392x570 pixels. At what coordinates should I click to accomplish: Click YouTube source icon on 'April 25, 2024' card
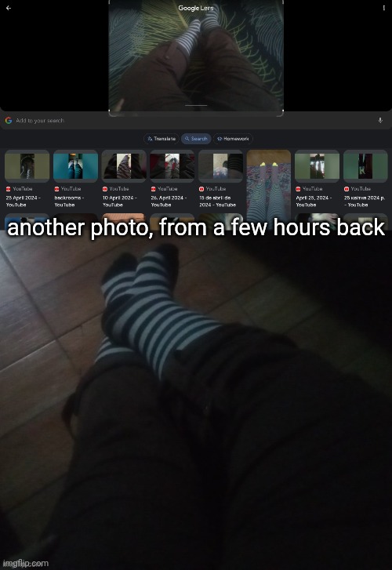point(298,189)
